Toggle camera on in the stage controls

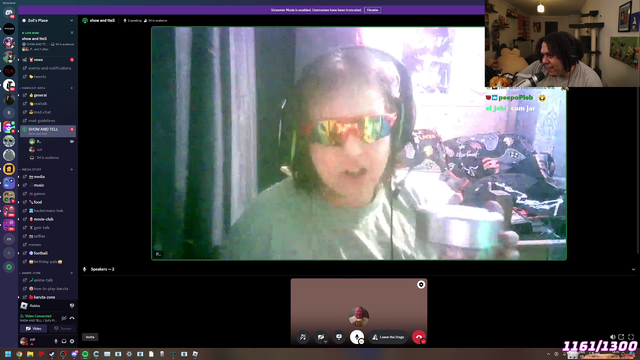click(x=321, y=337)
